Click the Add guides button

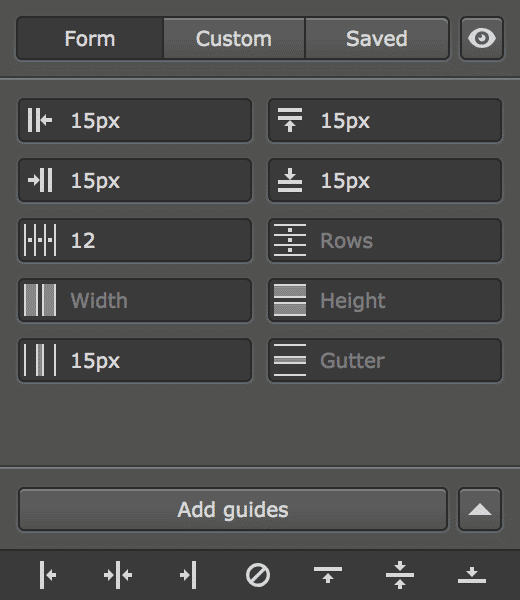(x=233, y=509)
